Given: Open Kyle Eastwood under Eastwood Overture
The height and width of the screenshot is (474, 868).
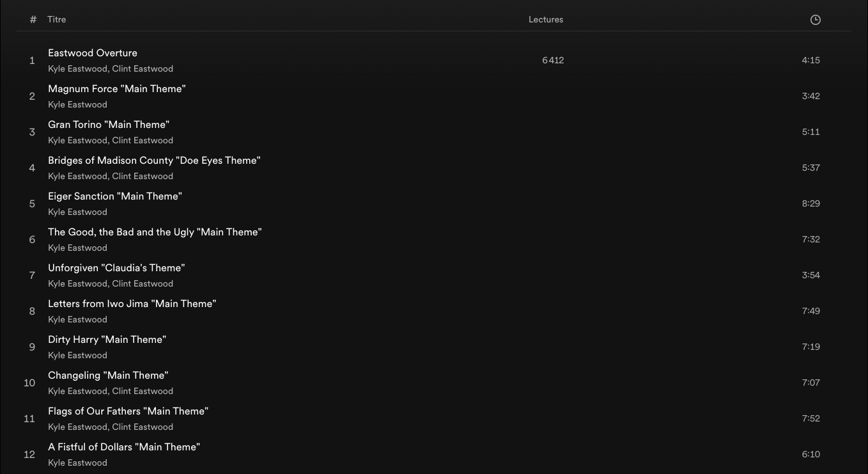Looking at the screenshot, I should (x=77, y=68).
